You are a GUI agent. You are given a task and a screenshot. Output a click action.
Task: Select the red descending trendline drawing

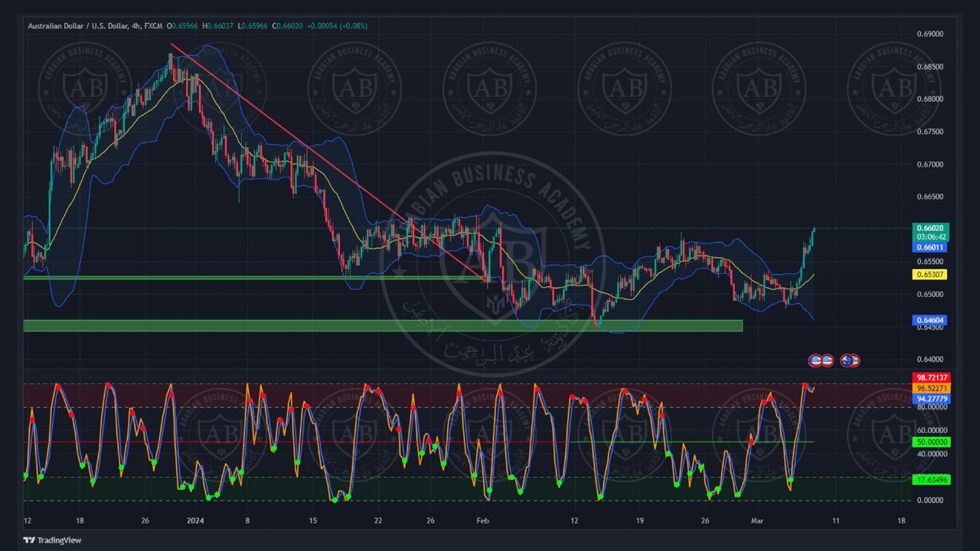click(329, 163)
